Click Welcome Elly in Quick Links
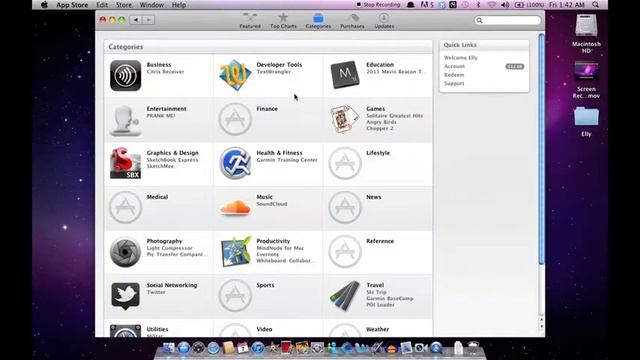This screenshot has height=360, width=640. 461,58
